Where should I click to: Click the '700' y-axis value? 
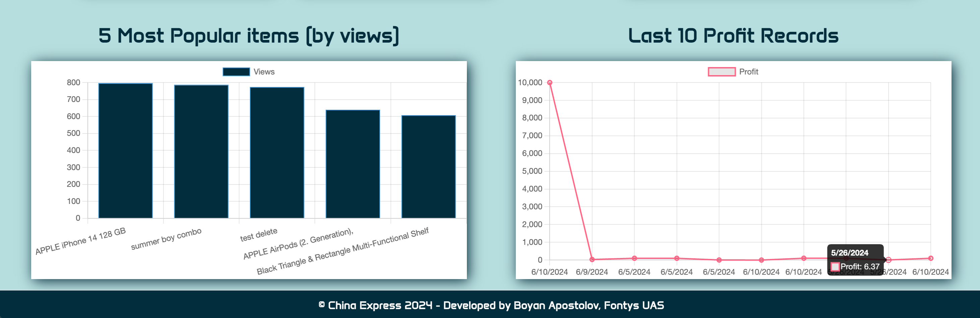click(x=73, y=99)
